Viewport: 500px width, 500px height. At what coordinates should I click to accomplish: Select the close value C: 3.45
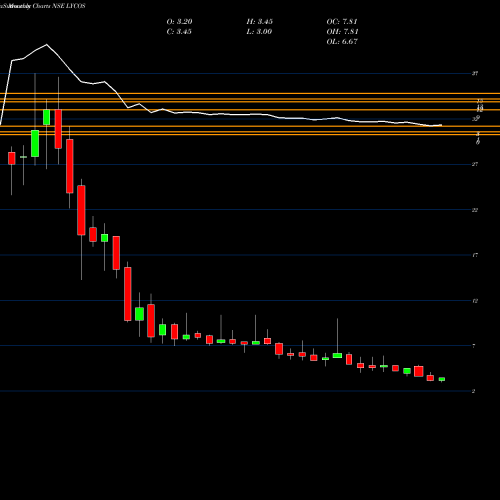point(179,32)
